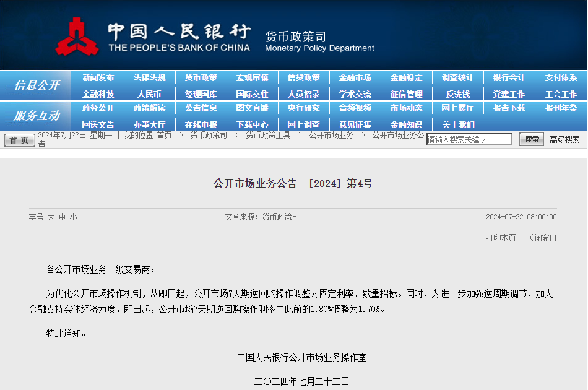Click 关闭窗口 to close window
The image size is (588, 390).
(x=542, y=238)
